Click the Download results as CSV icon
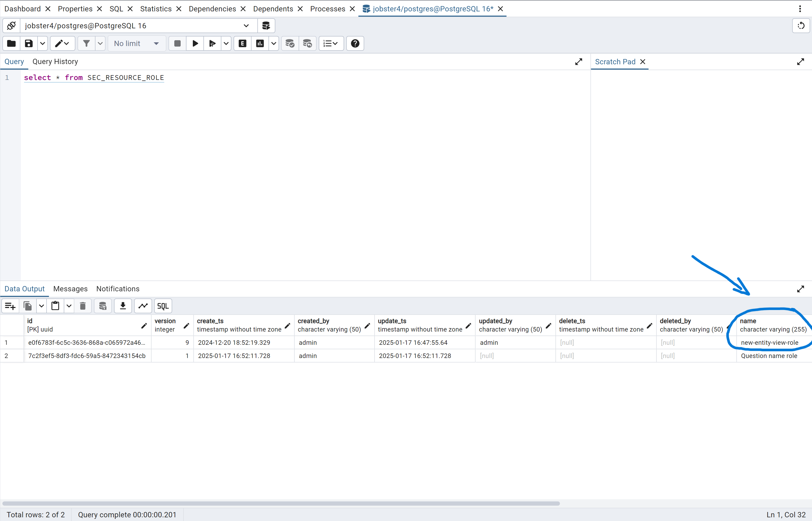Image resolution: width=812 pixels, height=521 pixels. (x=123, y=306)
